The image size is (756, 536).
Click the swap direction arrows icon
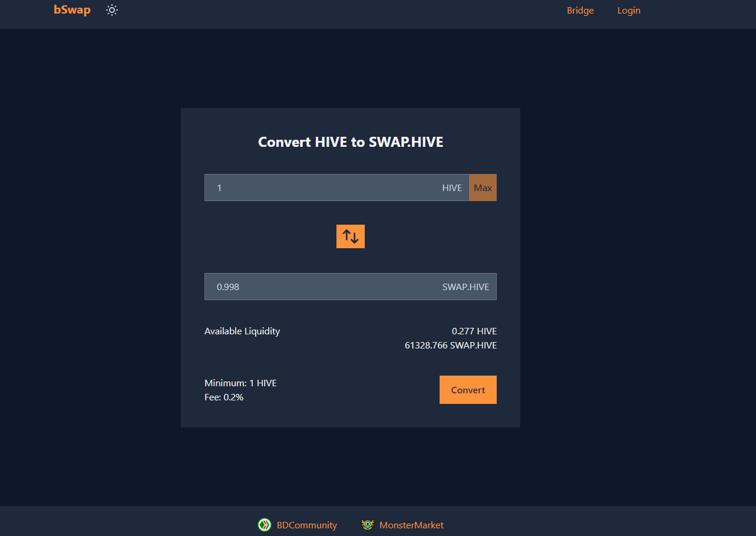[351, 236]
